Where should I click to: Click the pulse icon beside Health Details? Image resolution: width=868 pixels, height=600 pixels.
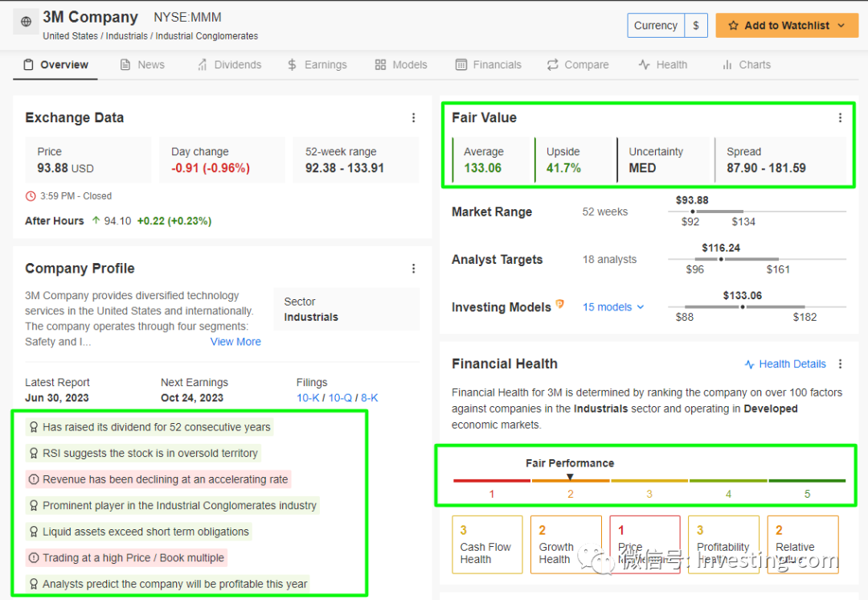point(750,364)
